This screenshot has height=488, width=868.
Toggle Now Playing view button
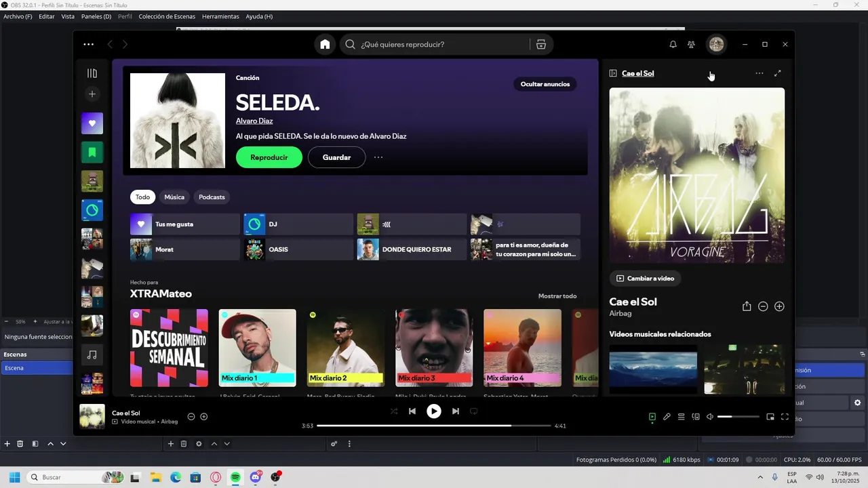click(652, 417)
